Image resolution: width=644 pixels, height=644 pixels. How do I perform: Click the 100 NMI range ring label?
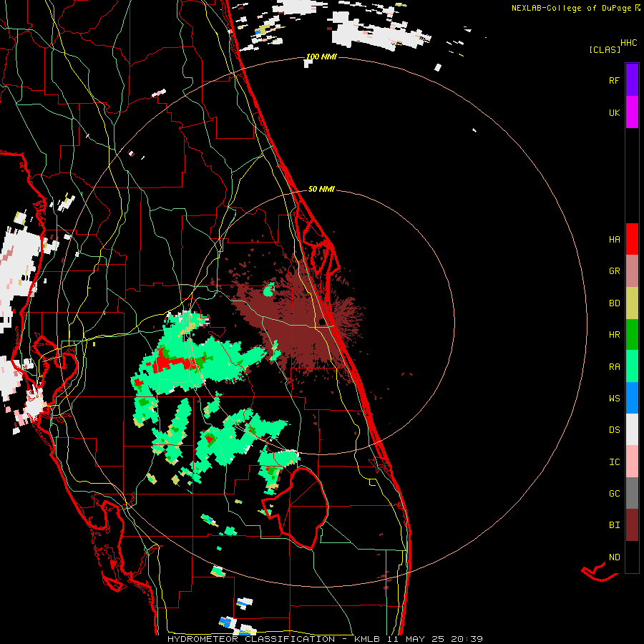(321, 57)
